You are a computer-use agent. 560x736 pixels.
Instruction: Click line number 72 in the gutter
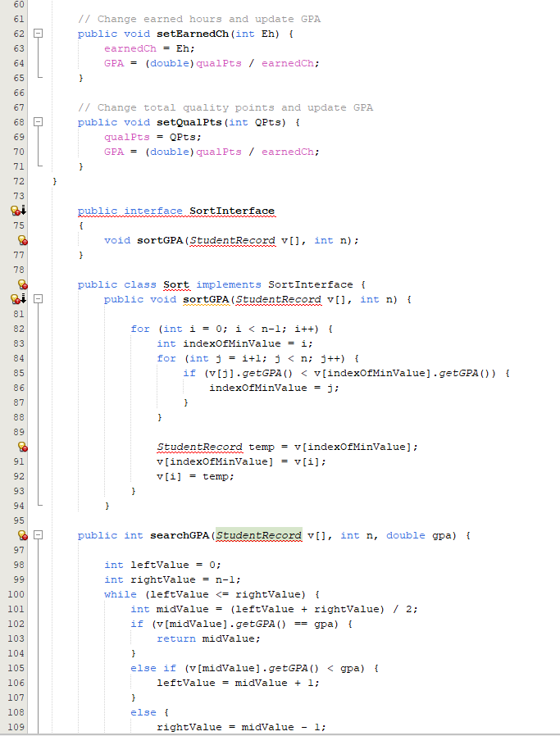19,181
